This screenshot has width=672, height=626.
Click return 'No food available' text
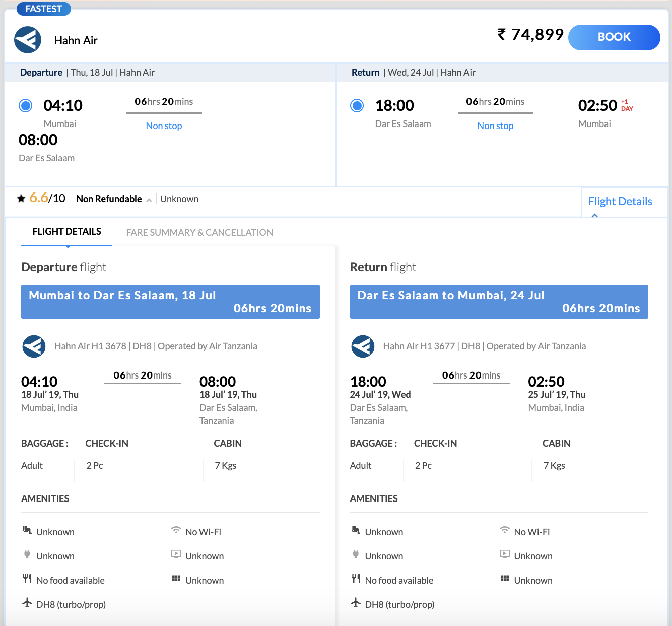[399, 580]
